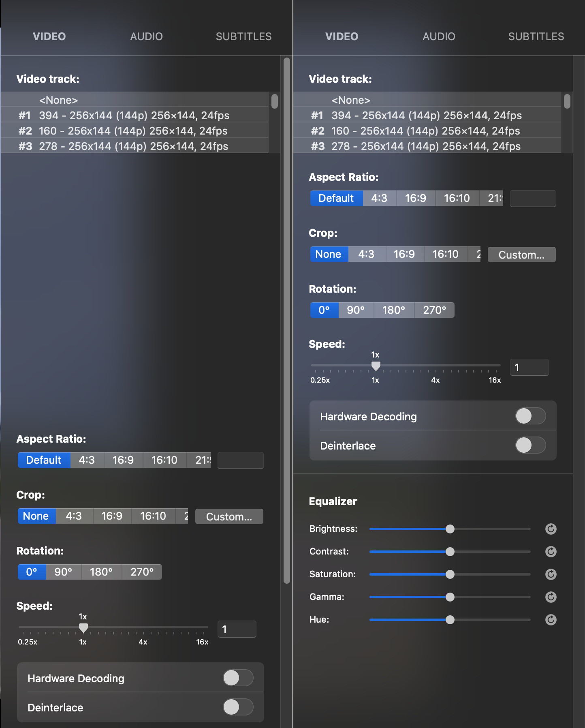Click the Gamma slider knob

(450, 597)
